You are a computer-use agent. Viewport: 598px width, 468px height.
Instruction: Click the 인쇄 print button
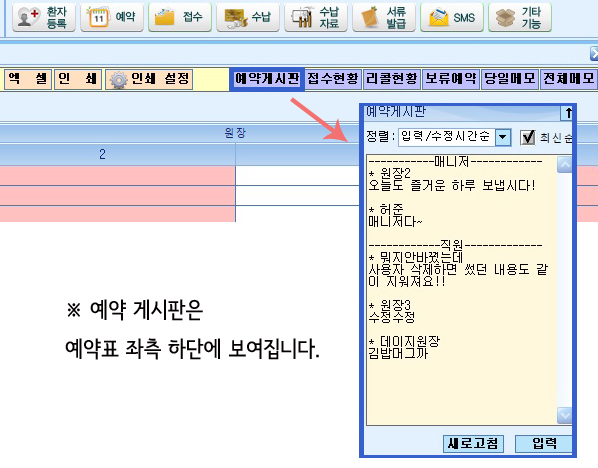click(x=78, y=79)
